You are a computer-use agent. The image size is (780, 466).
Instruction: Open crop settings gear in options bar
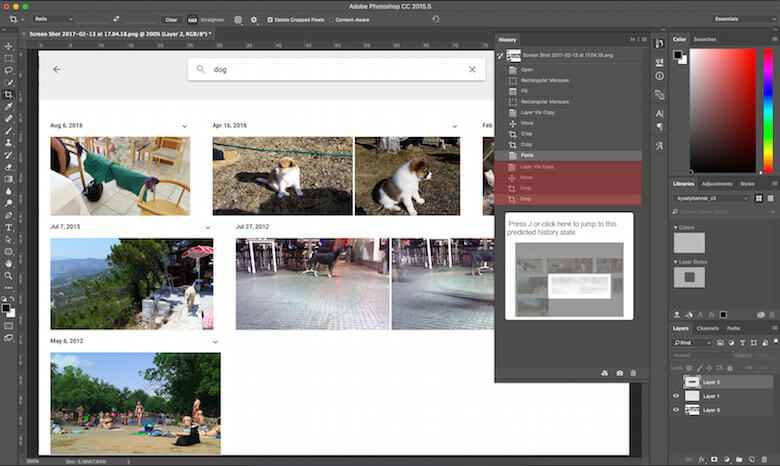point(253,19)
